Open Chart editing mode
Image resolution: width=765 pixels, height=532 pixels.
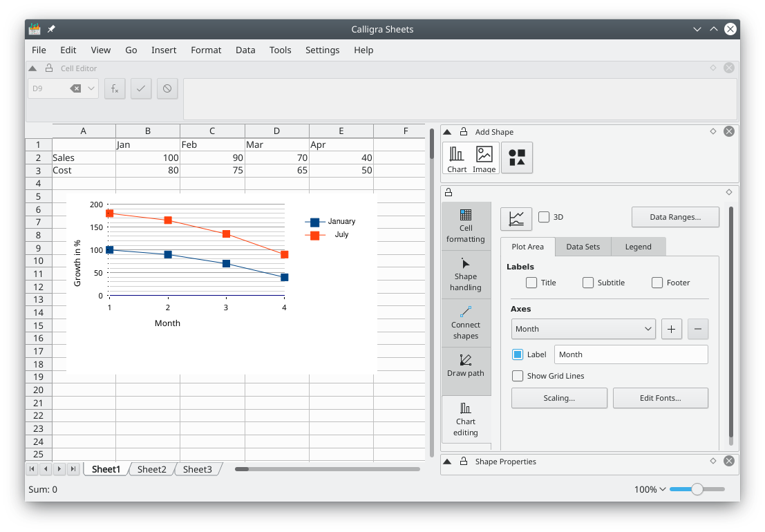[x=466, y=418]
